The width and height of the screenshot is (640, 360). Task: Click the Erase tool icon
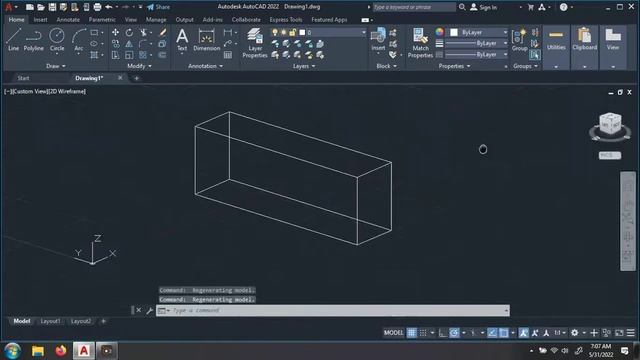point(162,32)
